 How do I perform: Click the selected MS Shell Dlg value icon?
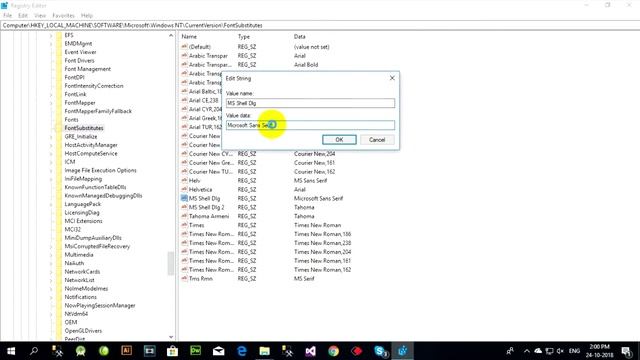(x=184, y=198)
